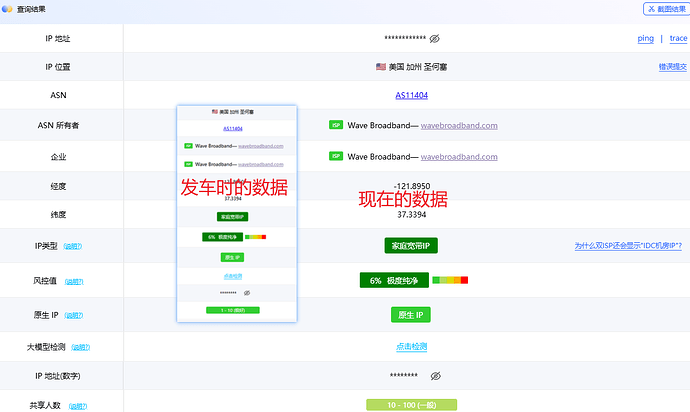Click the risk level color bar
Image resolution: width=690 pixels, height=412 pixels.
[x=450, y=280]
